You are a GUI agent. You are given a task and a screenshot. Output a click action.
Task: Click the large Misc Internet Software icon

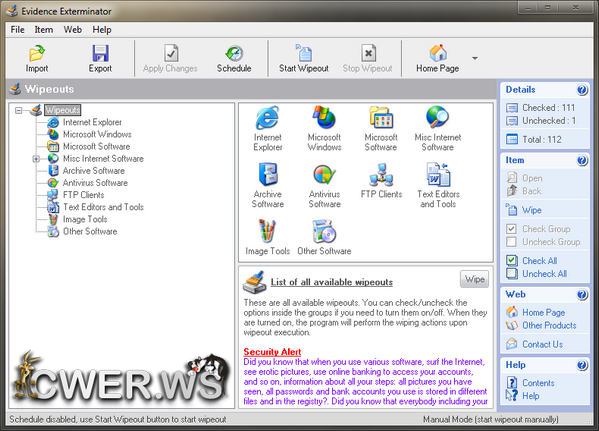click(x=438, y=118)
